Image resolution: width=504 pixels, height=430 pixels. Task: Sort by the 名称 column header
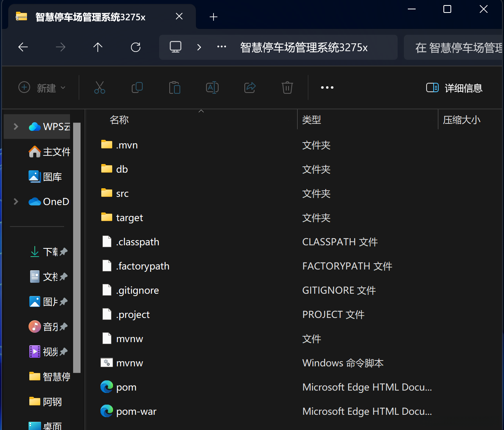(x=119, y=120)
